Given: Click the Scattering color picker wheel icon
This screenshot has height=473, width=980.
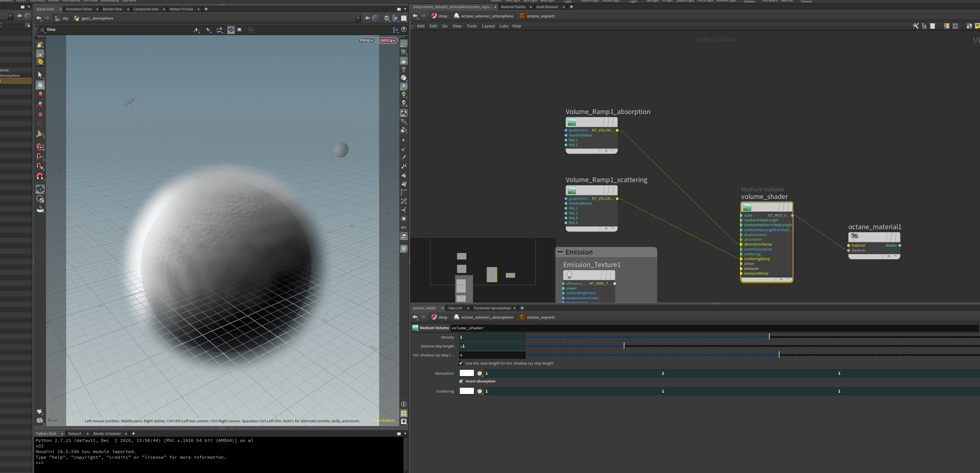Looking at the screenshot, I should click(x=479, y=391).
